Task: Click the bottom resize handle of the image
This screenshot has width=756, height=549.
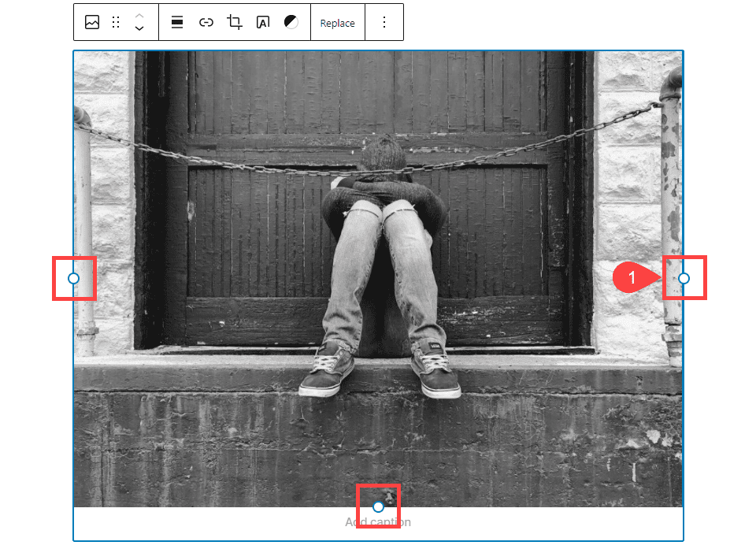Action: point(377,507)
